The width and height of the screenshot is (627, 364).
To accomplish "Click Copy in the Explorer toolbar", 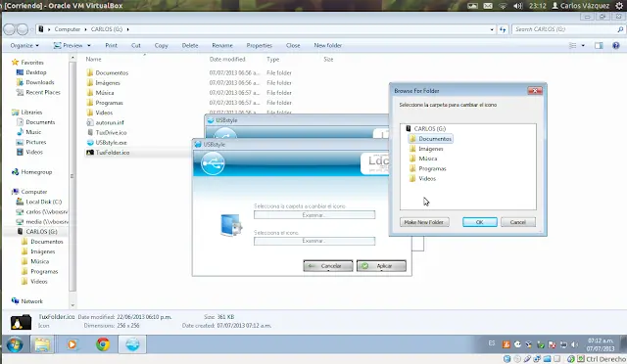I will click(x=161, y=46).
